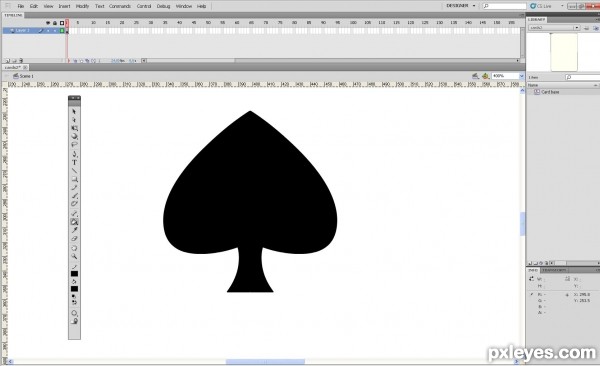Switch to the Library panel tab

click(x=536, y=20)
